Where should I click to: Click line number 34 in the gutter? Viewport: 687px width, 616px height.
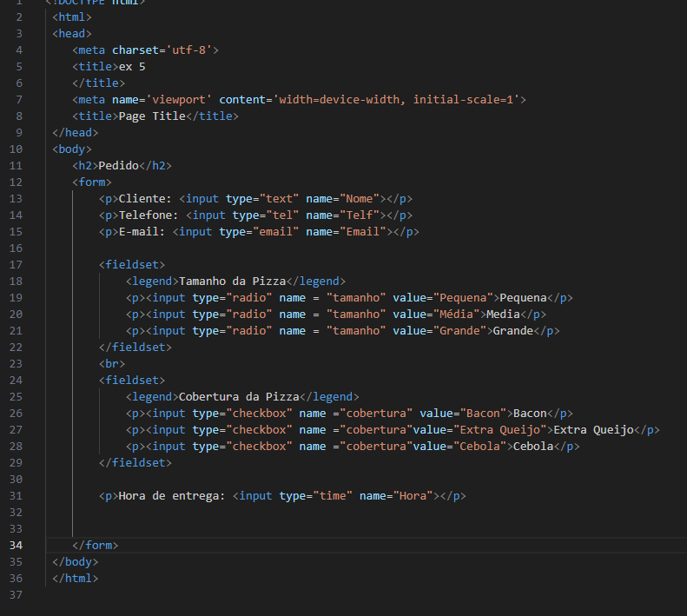[17, 545]
